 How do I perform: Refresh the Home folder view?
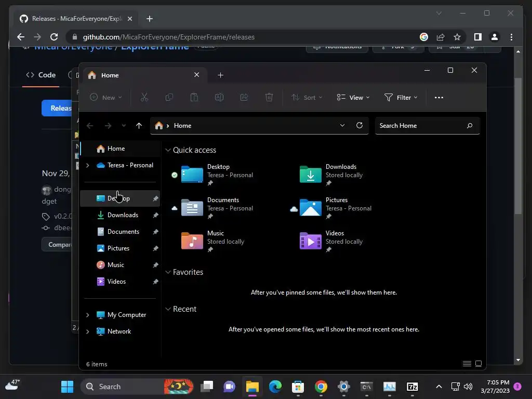click(x=360, y=125)
